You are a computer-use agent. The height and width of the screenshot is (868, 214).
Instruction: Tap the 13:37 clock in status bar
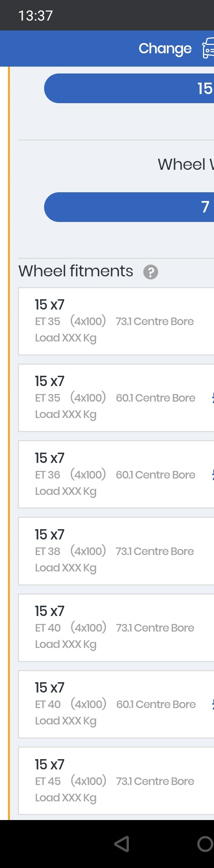(x=36, y=16)
